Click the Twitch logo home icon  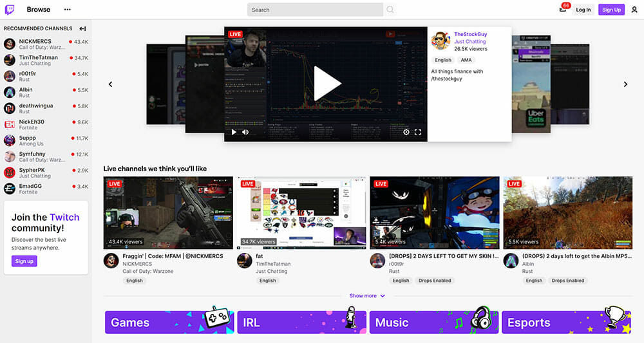point(10,10)
